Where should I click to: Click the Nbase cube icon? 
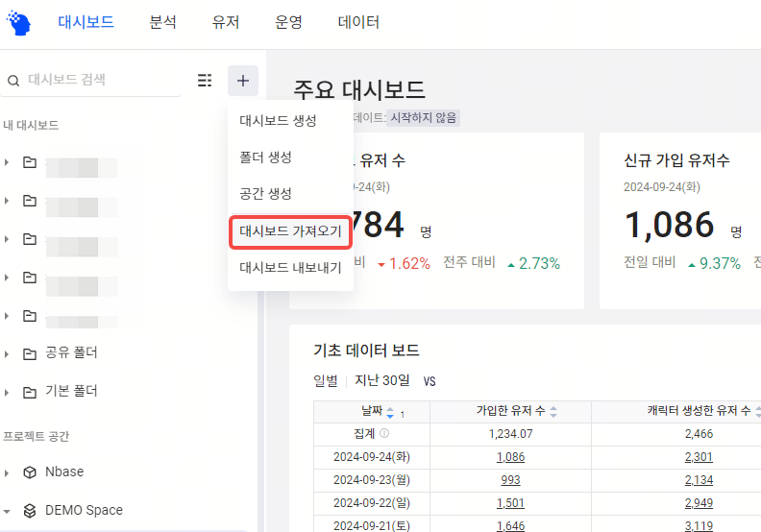[30, 472]
